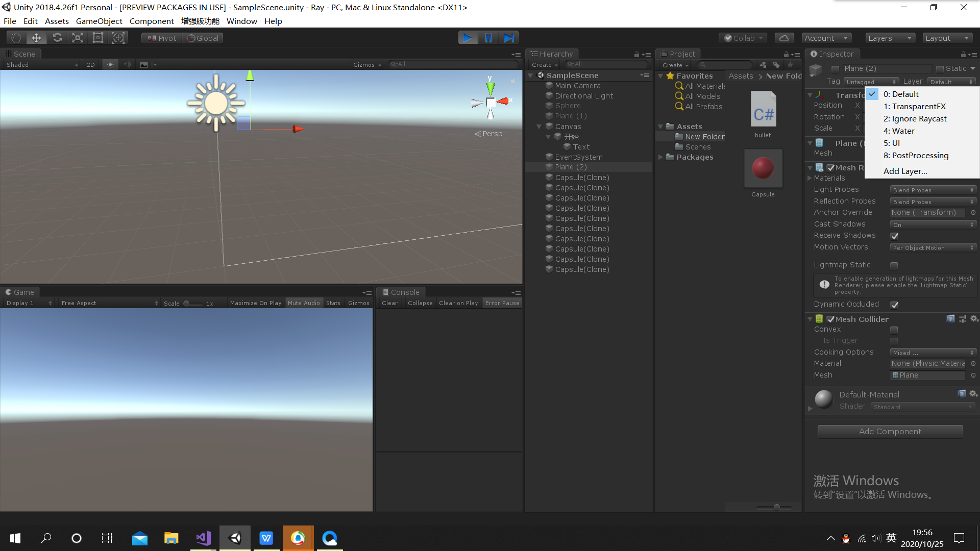Select the Scale tool

77,37
